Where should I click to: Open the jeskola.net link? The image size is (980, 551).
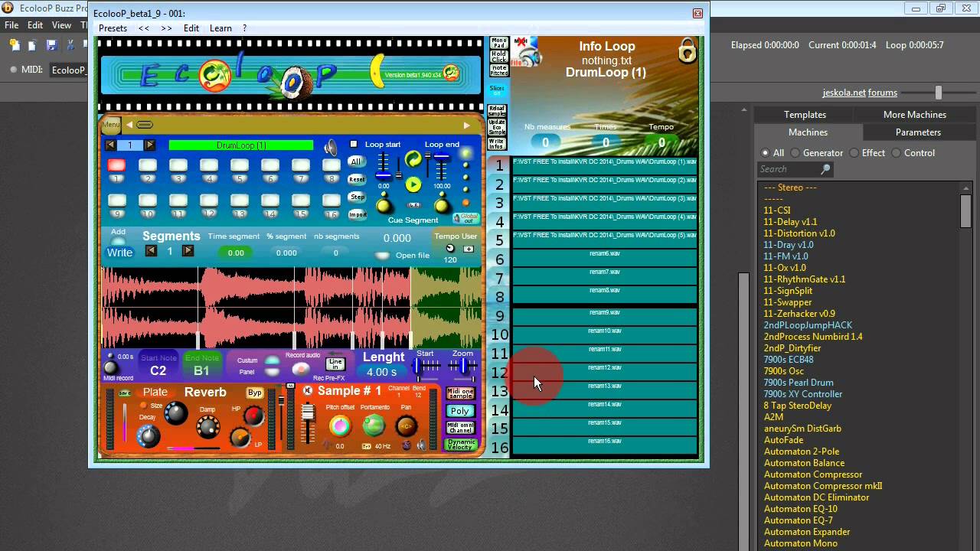(844, 93)
